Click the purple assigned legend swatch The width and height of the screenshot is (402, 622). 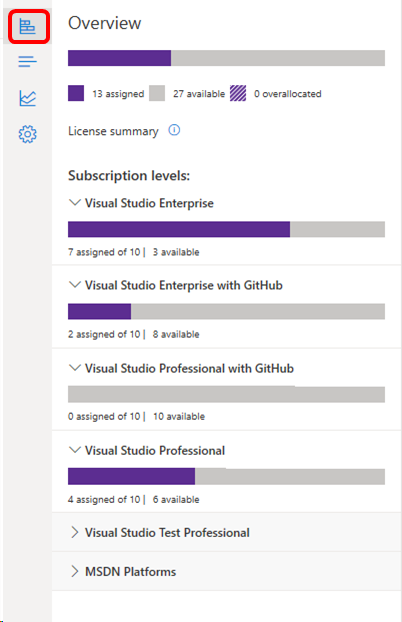tap(76, 94)
